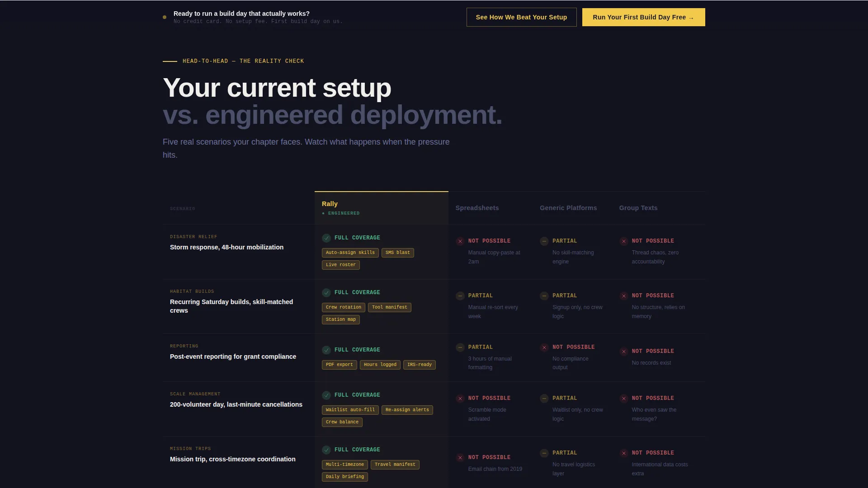Click the 'DISASTER RELIEF' category label

(x=193, y=237)
